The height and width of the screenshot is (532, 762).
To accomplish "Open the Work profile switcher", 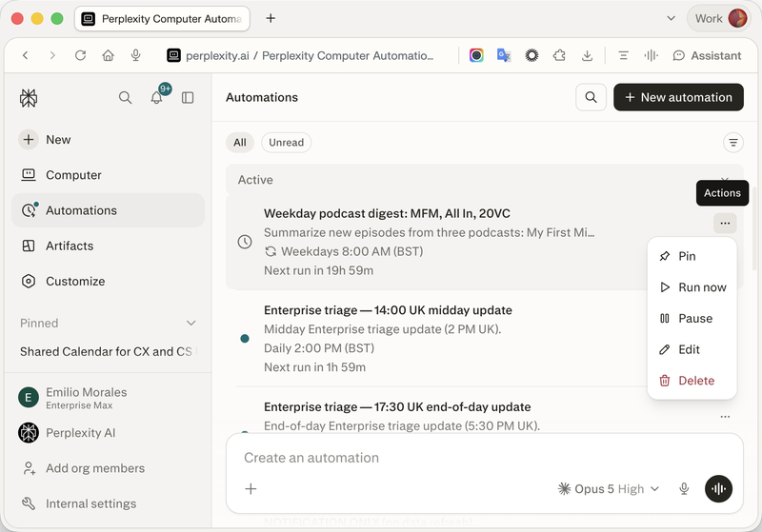I will coord(719,18).
